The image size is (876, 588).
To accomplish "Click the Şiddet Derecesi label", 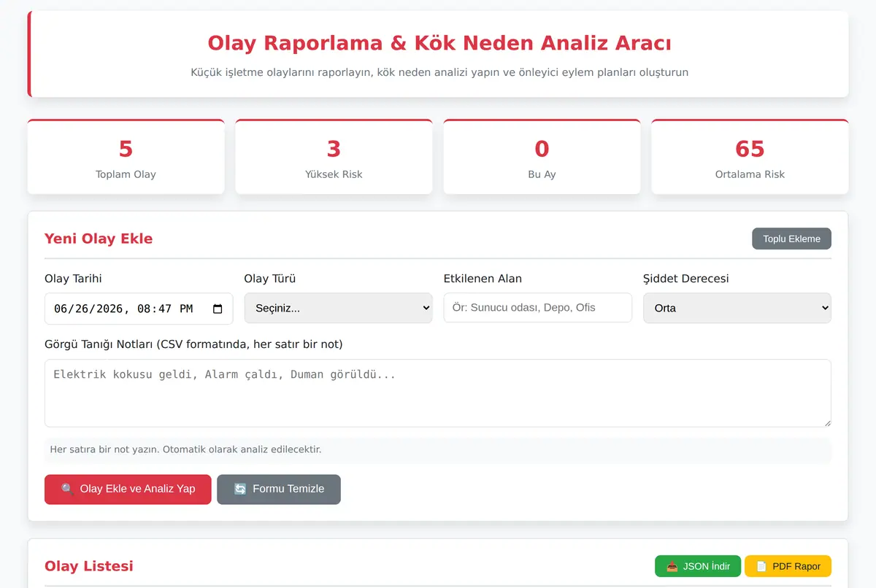I will click(685, 279).
